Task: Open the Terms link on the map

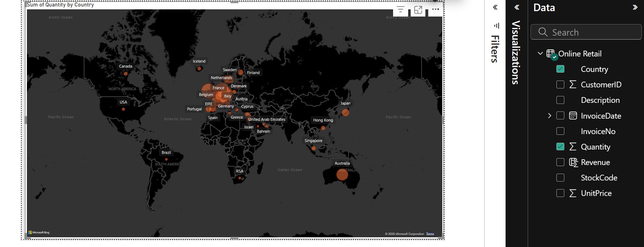Action: click(x=430, y=234)
